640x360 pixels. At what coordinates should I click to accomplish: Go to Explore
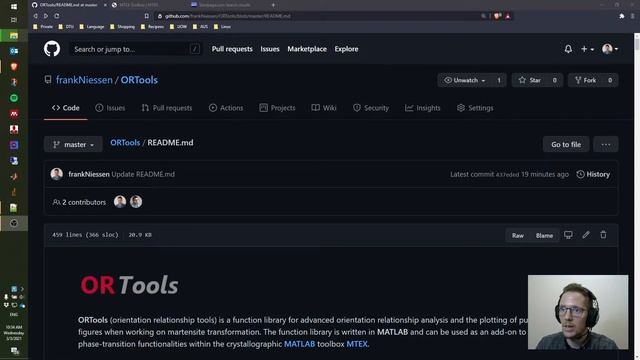coord(346,49)
